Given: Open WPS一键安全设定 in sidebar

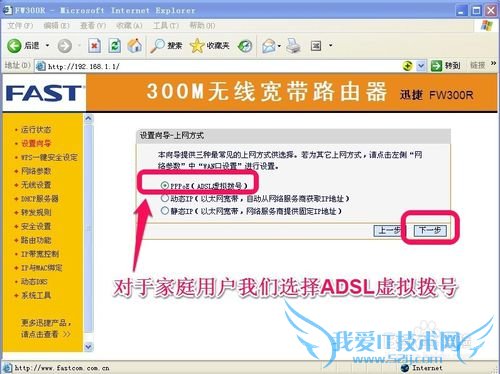Looking at the screenshot, I should [49, 157].
